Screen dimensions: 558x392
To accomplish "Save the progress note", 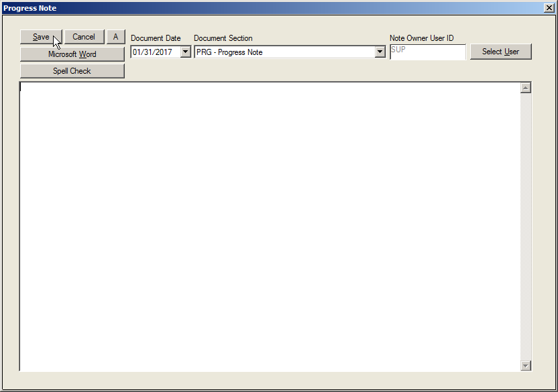I will (x=41, y=37).
